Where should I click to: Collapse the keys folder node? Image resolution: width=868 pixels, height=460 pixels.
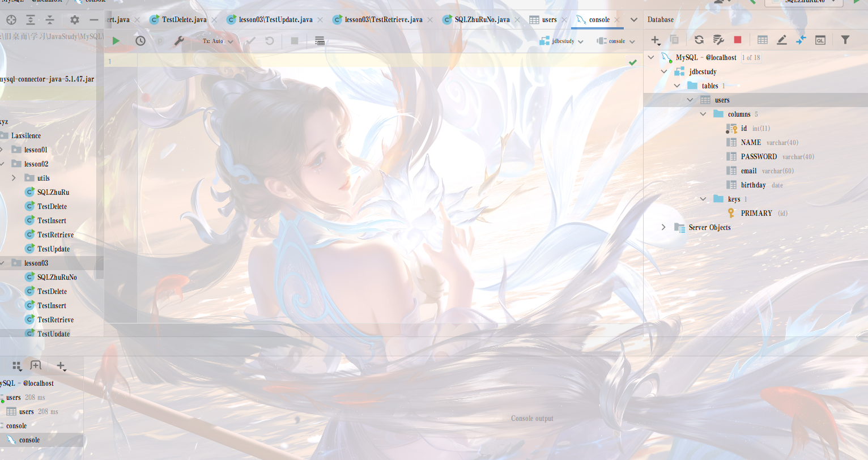703,199
